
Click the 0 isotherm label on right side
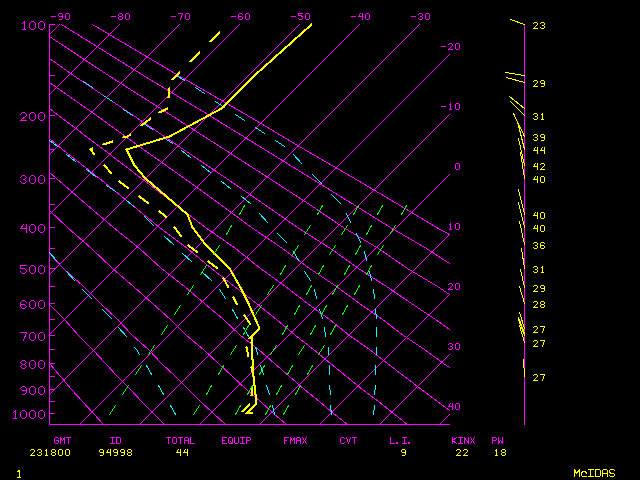[x=457, y=167]
